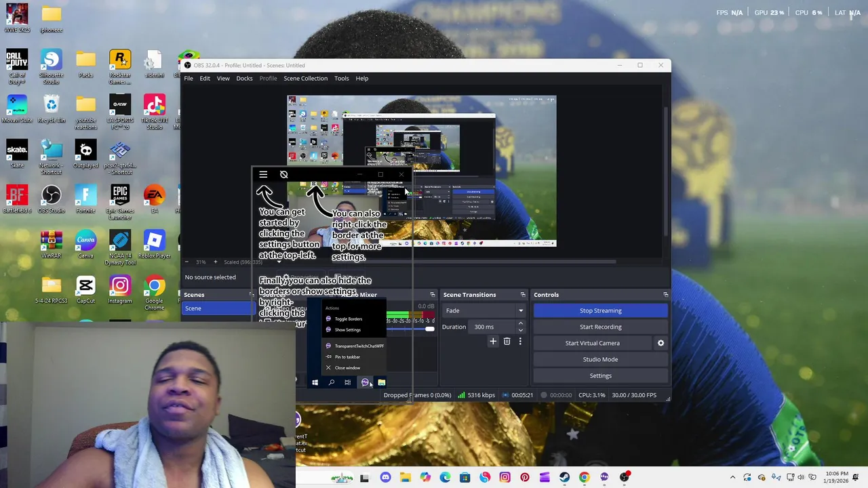The image size is (868, 488).
Task: Open the Tools menu in OBS
Action: point(341,78)
